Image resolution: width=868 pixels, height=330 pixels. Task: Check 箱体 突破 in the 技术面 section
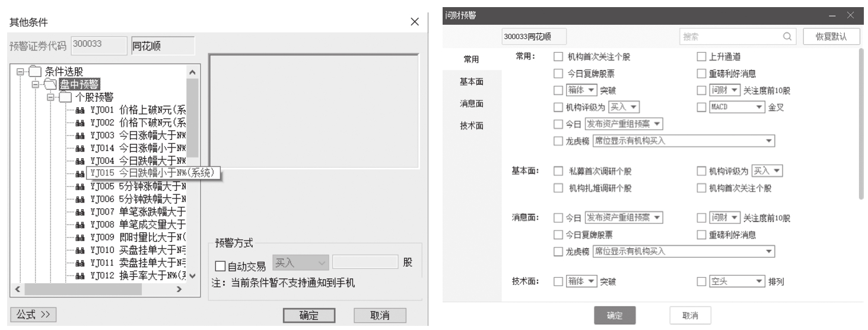[558, 281]
